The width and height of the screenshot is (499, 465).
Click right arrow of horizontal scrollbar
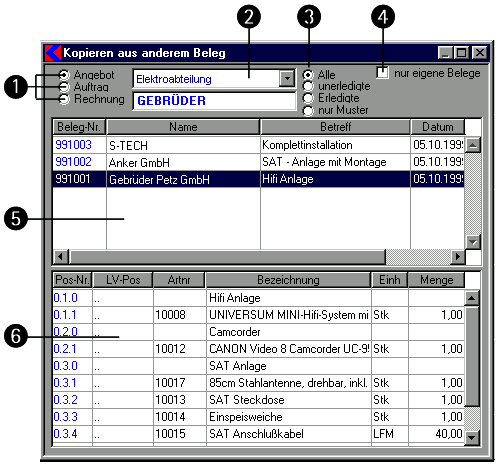click(458, 256)
